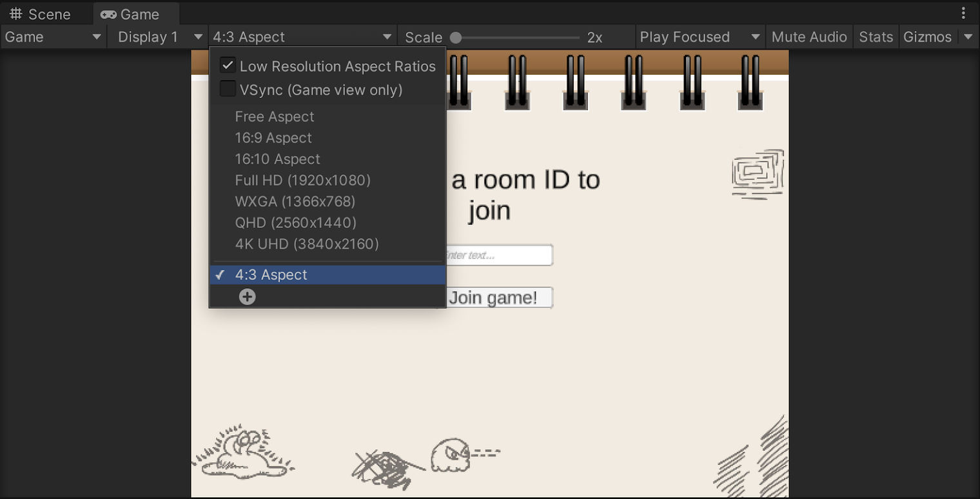Open the Display 1 dropdown
The width and height of the screenshot is (980, 499).
[158, 37]
